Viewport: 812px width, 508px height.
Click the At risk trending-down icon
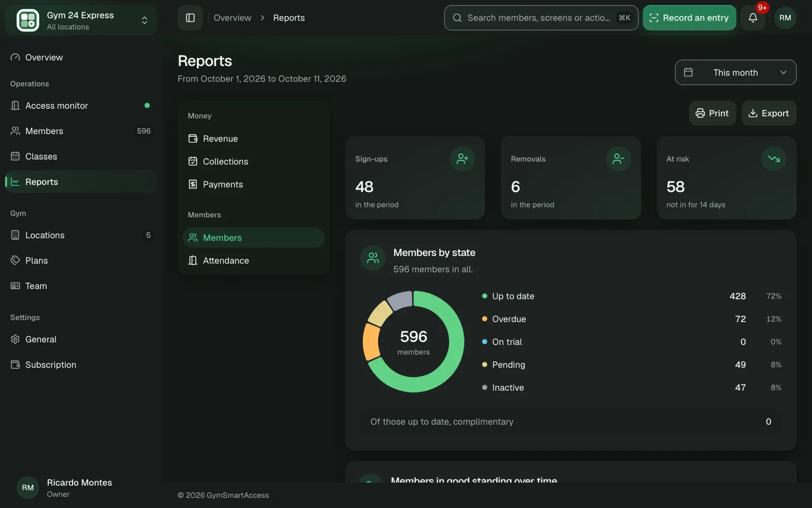(x=774, y=159)
